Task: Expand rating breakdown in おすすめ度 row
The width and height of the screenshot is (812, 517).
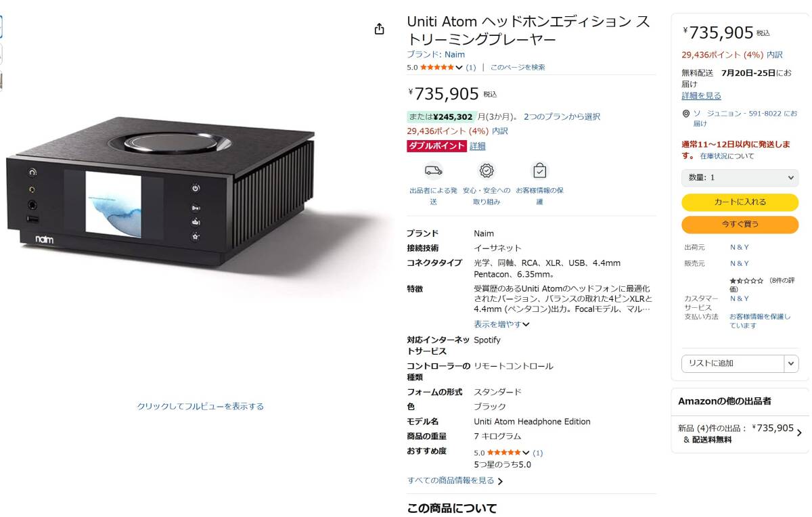Action: coord(526,453)
